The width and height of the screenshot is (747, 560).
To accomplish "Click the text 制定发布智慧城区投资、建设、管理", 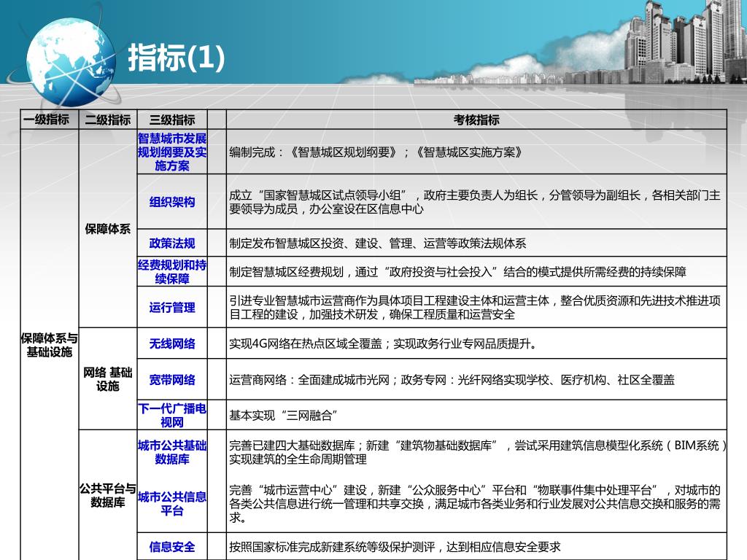I will click(377, 244).
